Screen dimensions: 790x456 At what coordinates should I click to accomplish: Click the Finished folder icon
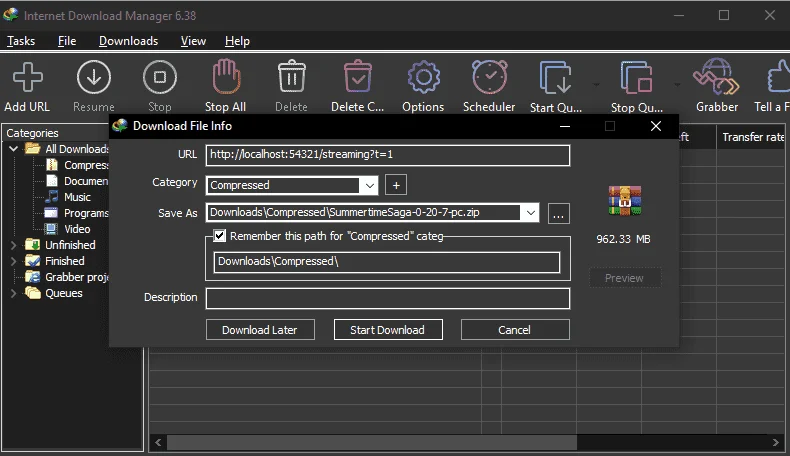click(32, 261)
